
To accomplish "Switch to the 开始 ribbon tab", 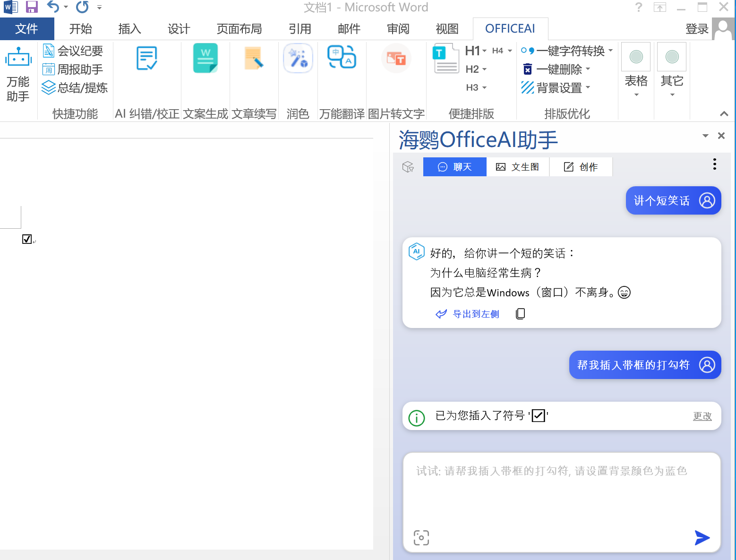I will (x=81, y=29).
